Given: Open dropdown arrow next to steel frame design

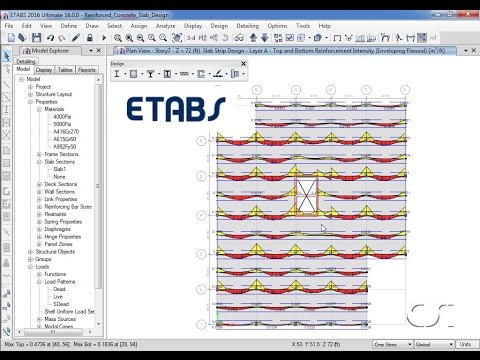Looking at the screenshot, I should click(125, 74).
